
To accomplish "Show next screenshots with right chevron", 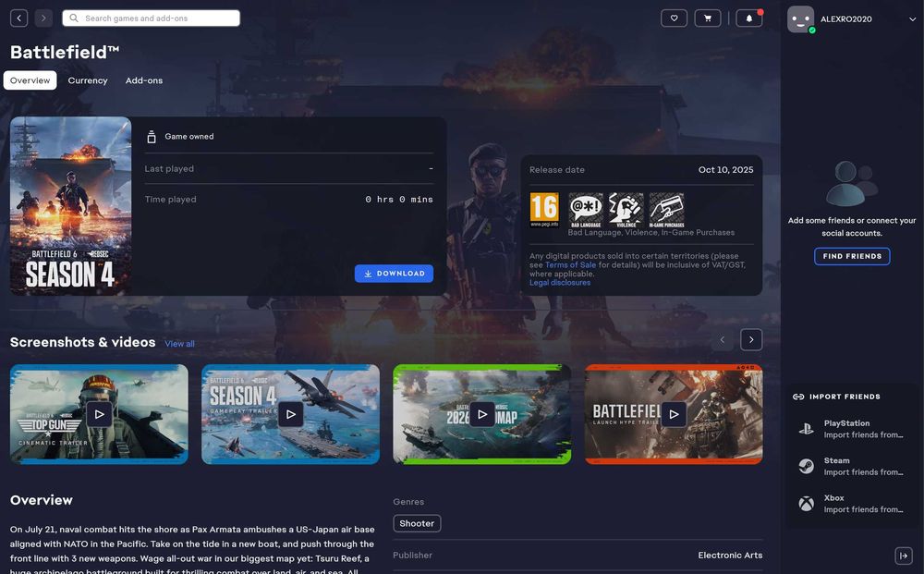I will pos(751,339).
